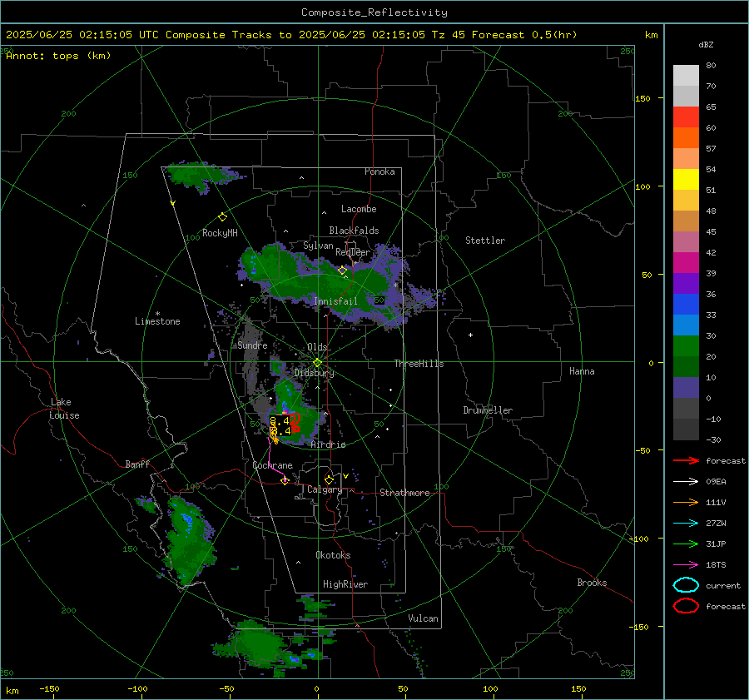This screenshot has height=700, width=749.
Task: Click the UTC Composite Tracks timestamp header
Action: click(291, 35)
